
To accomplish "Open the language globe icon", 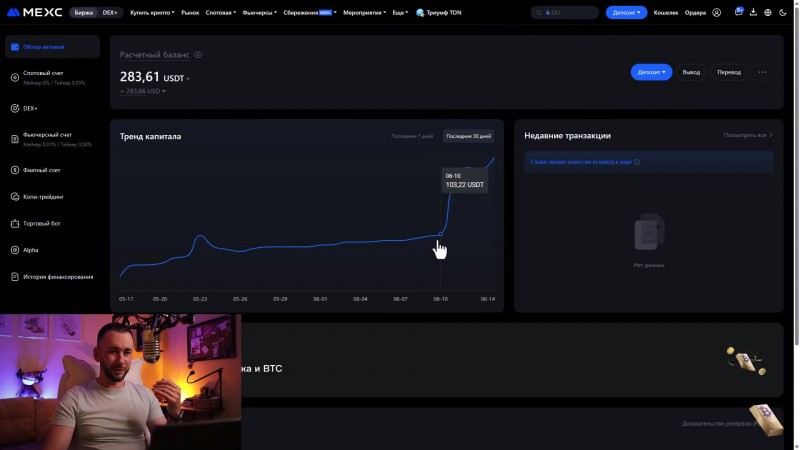I will coord(768,12).
